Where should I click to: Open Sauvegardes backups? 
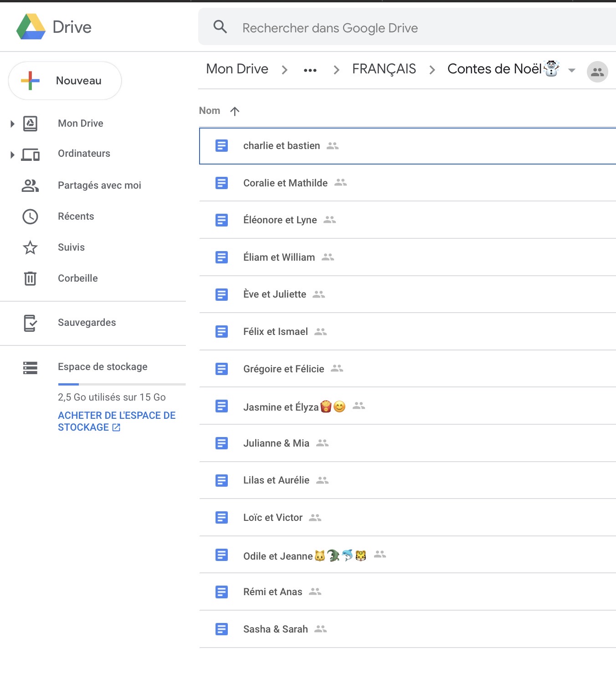87,323
